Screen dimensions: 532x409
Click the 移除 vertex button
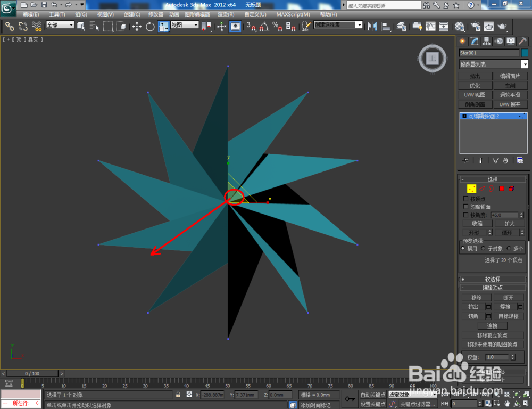click(476, 297)
